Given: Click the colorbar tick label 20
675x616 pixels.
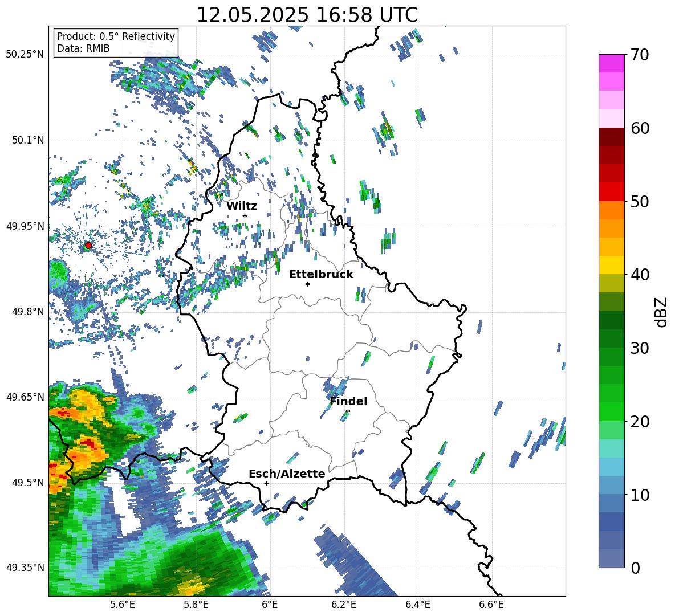Looking at the screenshot, I should point(640,421).
